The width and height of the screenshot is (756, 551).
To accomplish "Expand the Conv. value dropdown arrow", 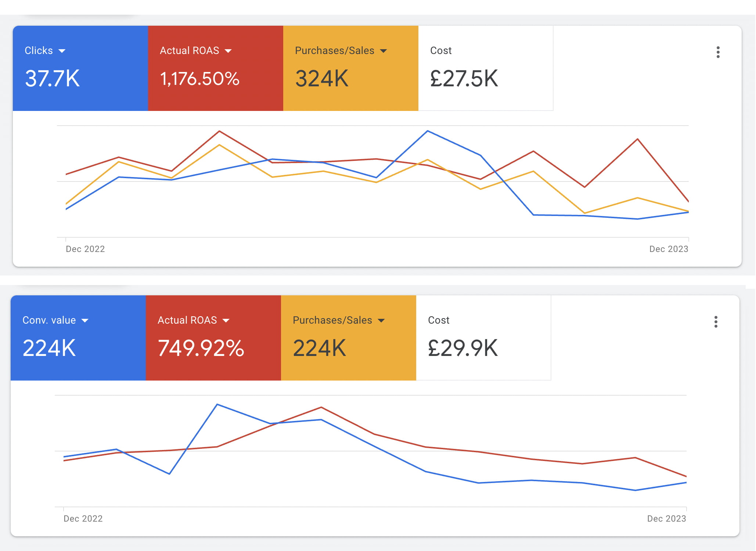I will point(85,321).
